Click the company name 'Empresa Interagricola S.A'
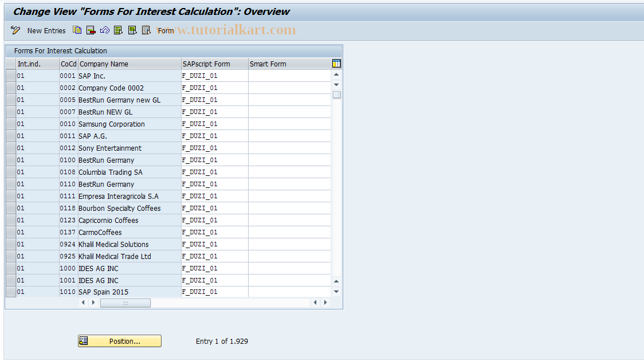Screen dimensions: 644x361 tap(119, 197)
